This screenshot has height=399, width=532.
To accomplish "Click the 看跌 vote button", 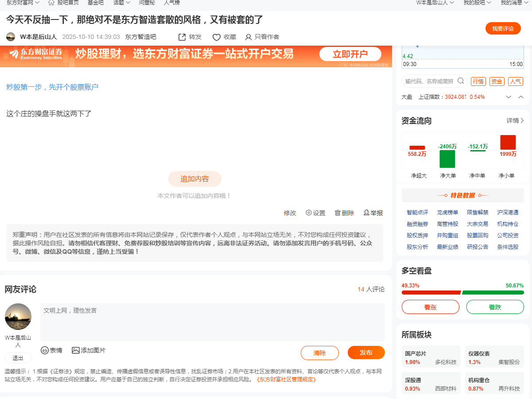I will 495,307.
